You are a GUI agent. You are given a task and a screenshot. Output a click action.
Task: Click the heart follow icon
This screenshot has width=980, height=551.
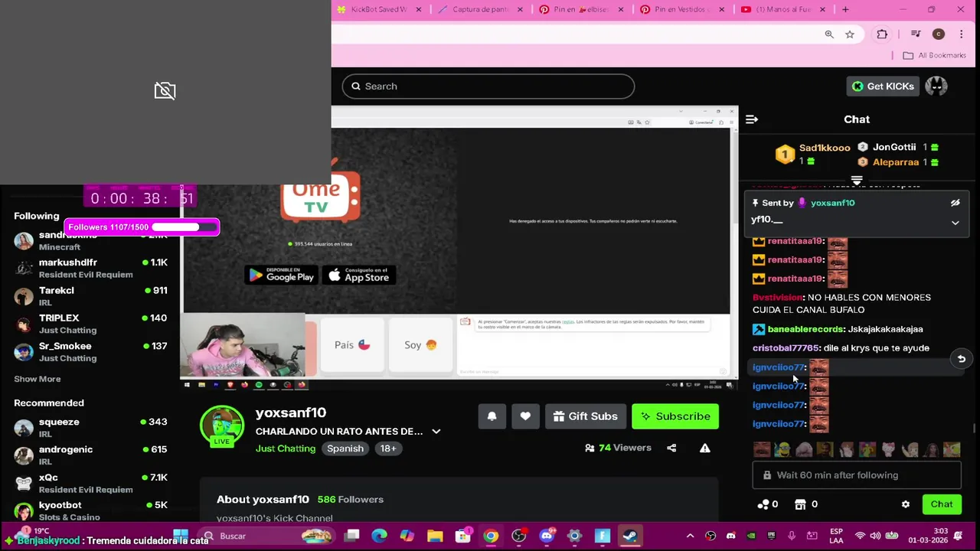(x=525, y=416)
